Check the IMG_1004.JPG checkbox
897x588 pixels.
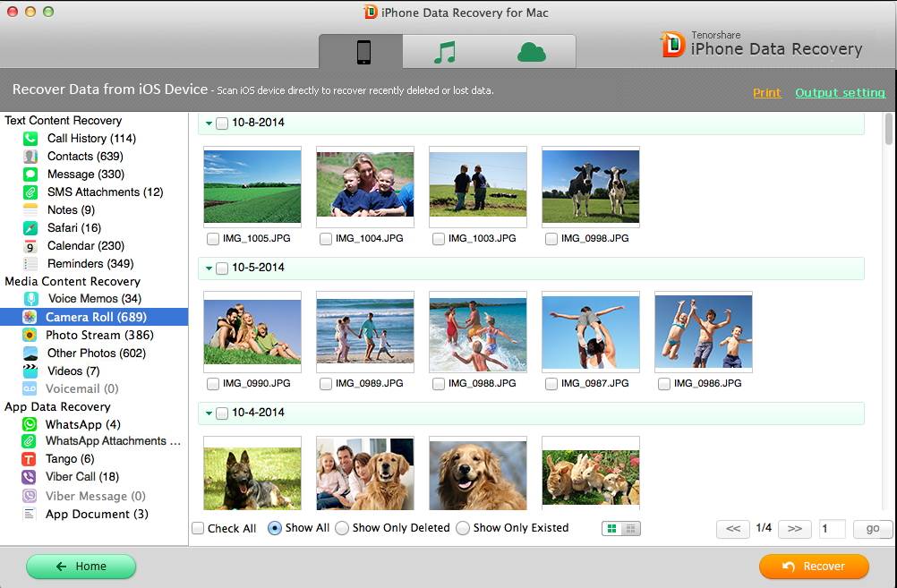pos(326,239)
